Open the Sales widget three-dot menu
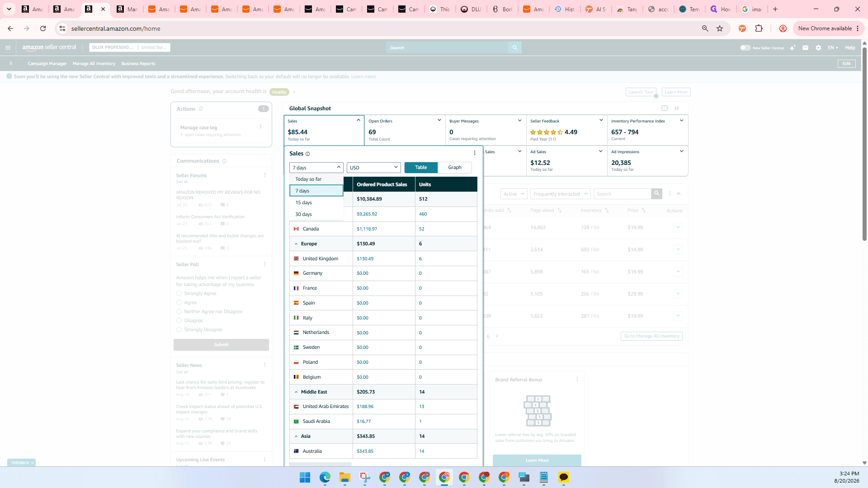The image size is (868, 488). click(474, 153)
